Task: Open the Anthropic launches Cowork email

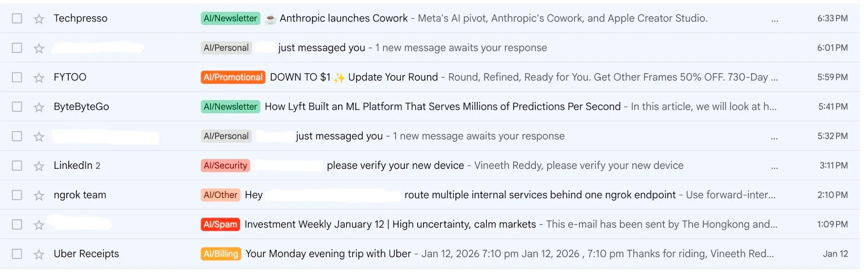Action: pos(343,18)
